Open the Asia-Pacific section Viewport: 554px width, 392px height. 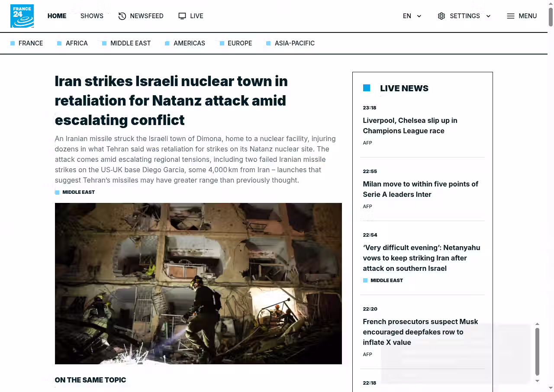294,43
